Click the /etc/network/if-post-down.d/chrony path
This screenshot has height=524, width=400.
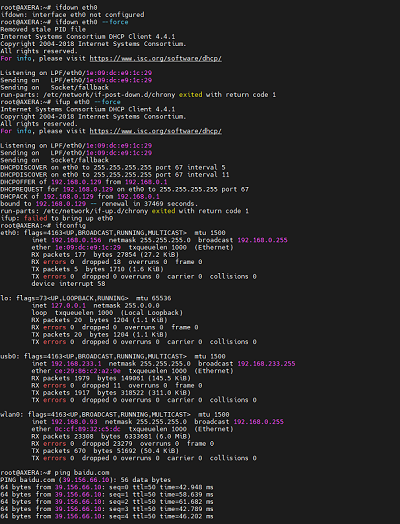109,95
